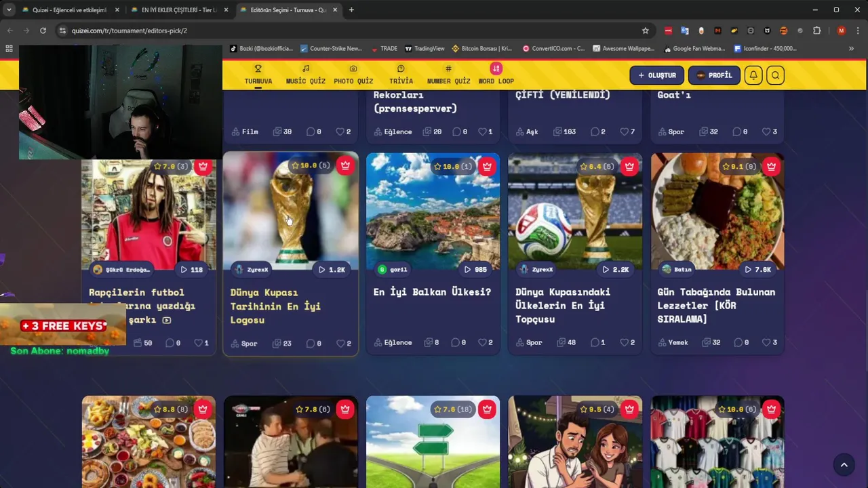Open food plate thumbnail image
Screen dimensions: 868x488
[x=717, y=211]
